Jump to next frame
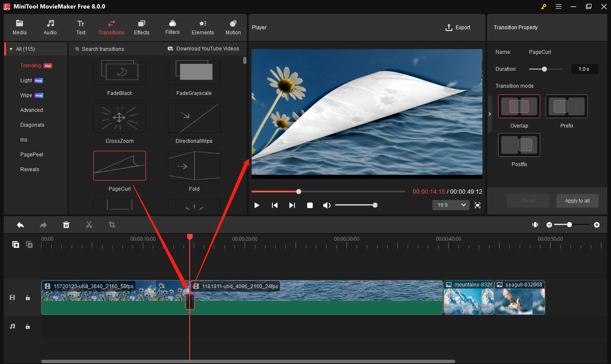The image size is (611, 364). (292, 205)
